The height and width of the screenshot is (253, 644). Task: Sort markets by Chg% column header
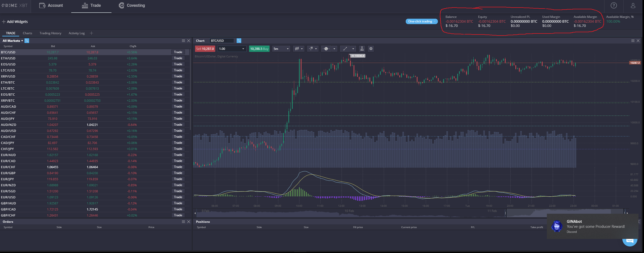pos(133,46)
